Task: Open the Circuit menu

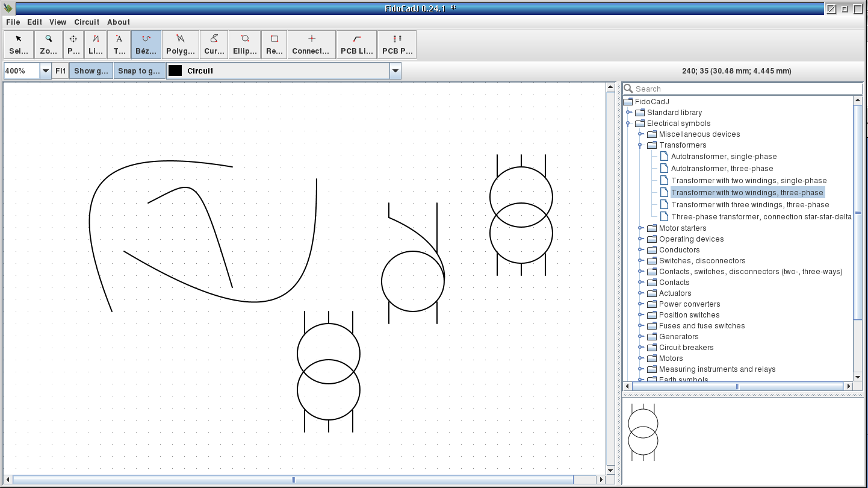Action: [x=87, y=22]
